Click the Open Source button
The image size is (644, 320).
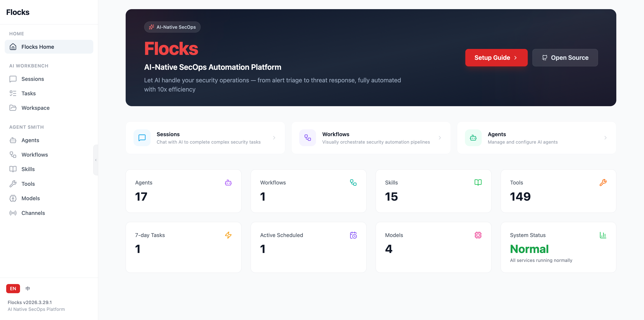point(565,58)
